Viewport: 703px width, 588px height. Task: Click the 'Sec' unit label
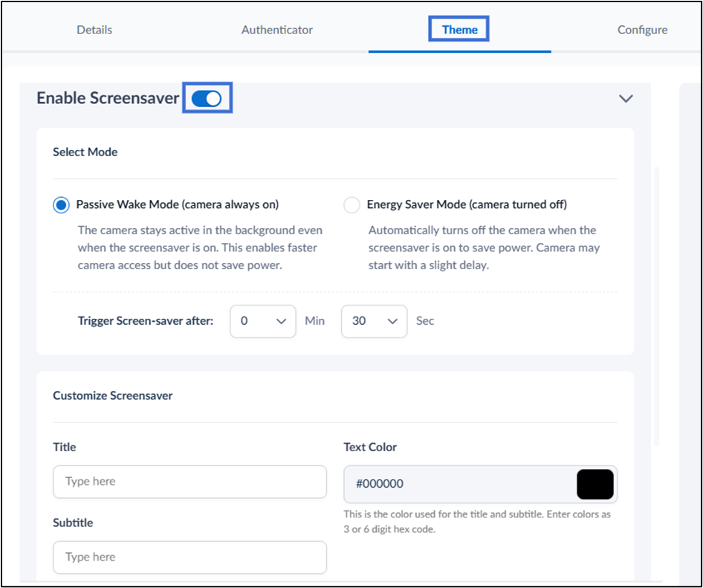(425, 321)
